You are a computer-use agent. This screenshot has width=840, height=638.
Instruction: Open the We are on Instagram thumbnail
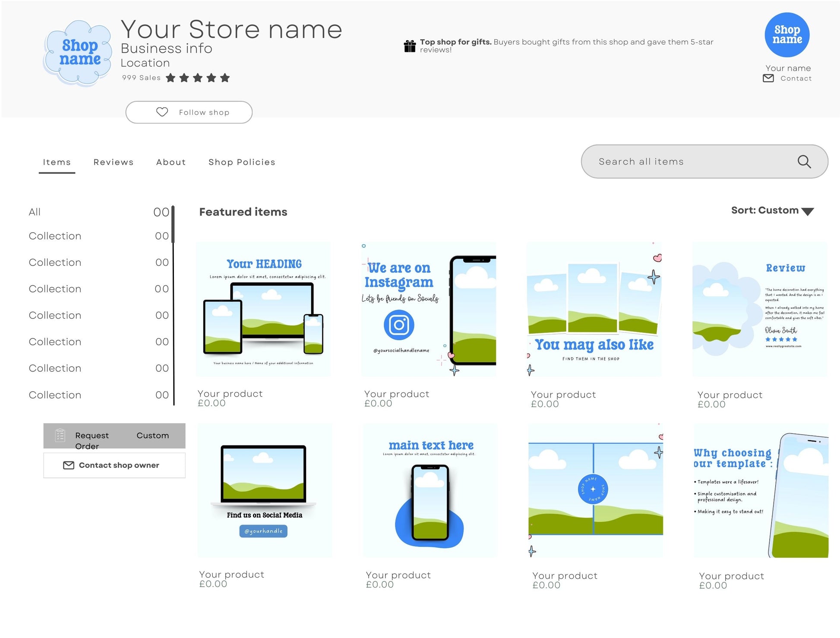tap(429, 309)
